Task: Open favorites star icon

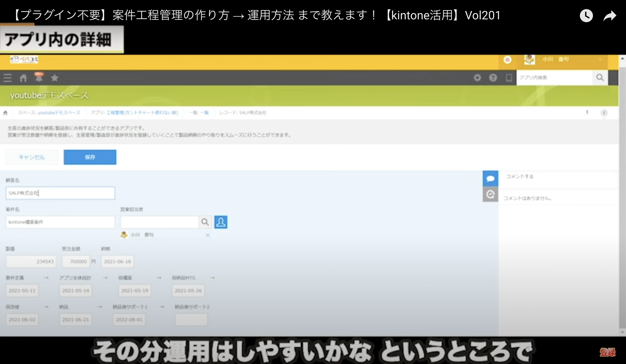Action: click(x=54, y=78)
